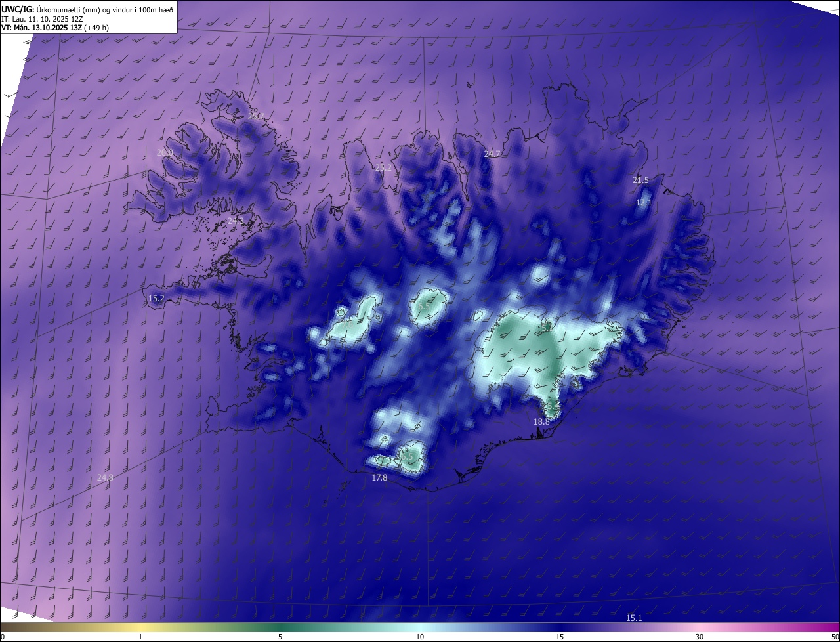
Task: Click the 17.8 value label
Action: pos(379,477)
